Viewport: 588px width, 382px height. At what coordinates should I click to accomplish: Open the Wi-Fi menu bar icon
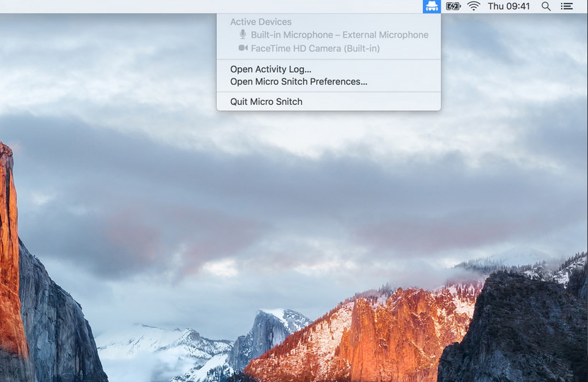click(x=474, y=6)
